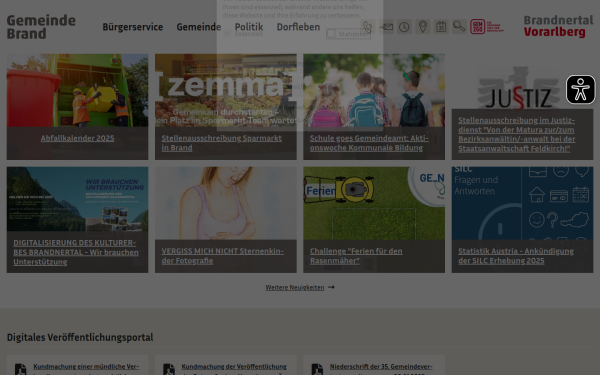
Task: Click the magnifier search icon
Action: click(459, 27)
